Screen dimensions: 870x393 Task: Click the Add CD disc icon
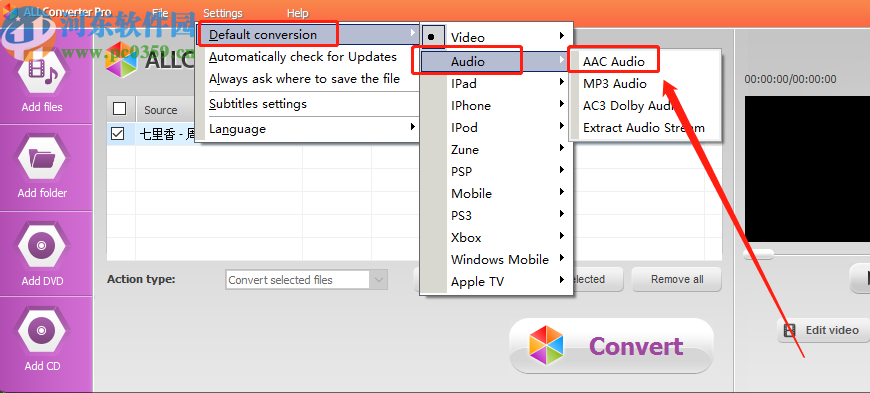42,331
